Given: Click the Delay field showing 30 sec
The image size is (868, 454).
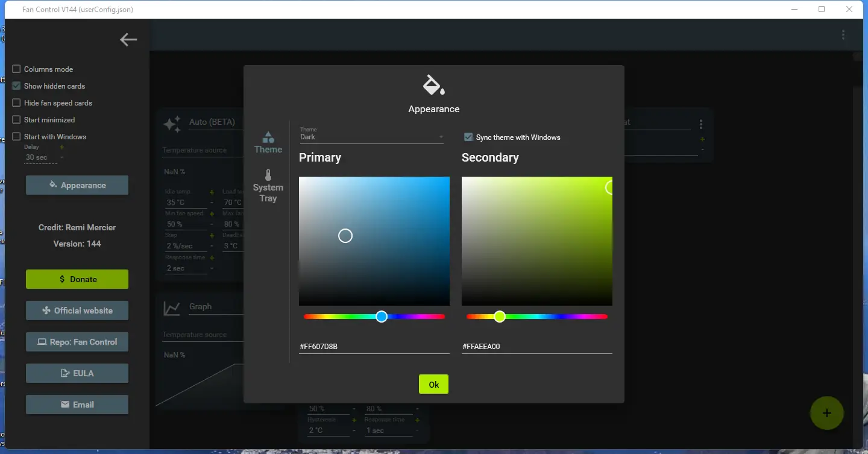Looking at the screenshot, I should click(40, 157).
